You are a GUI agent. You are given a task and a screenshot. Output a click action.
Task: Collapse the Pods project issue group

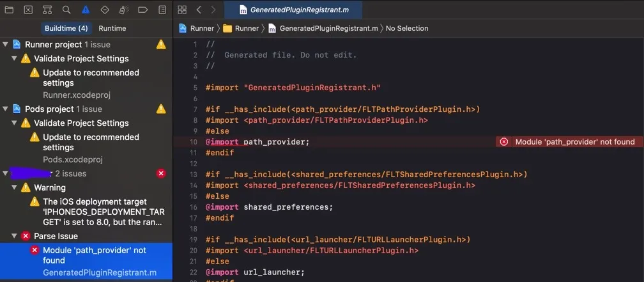(x=5, y=109)
